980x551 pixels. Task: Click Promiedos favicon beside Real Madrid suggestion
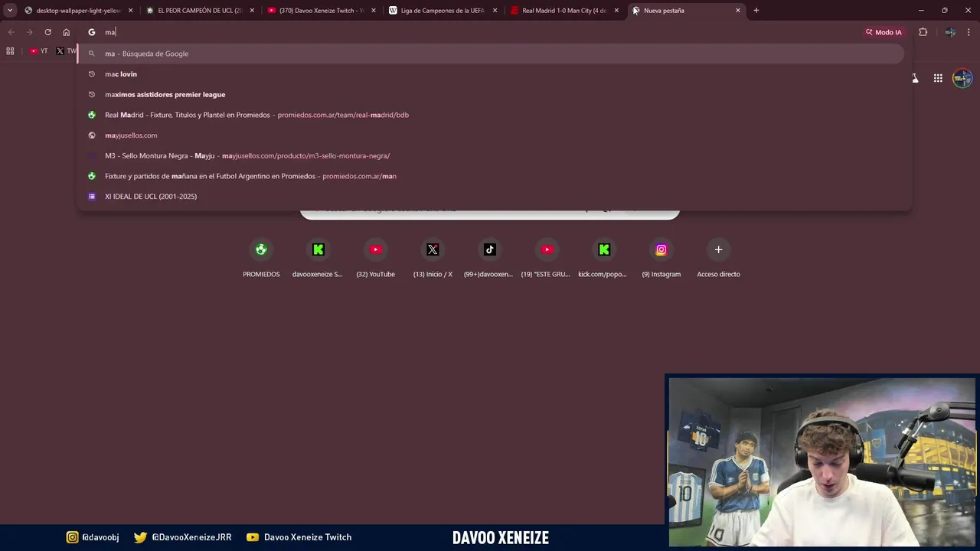[92, 115]
